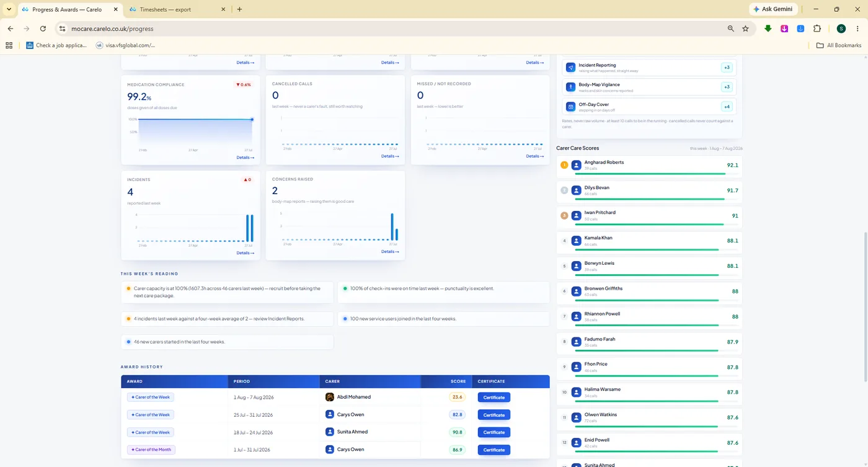Click Iwan Pritchard's avatar icon
Viewport: 868px width, 467px height.
point(577,216)
